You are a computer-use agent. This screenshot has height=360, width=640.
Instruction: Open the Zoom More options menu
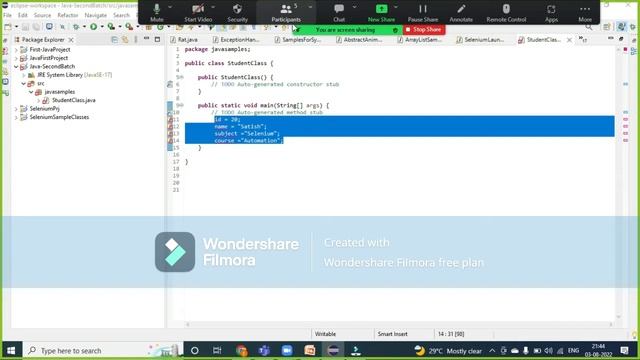pos(585,12)
